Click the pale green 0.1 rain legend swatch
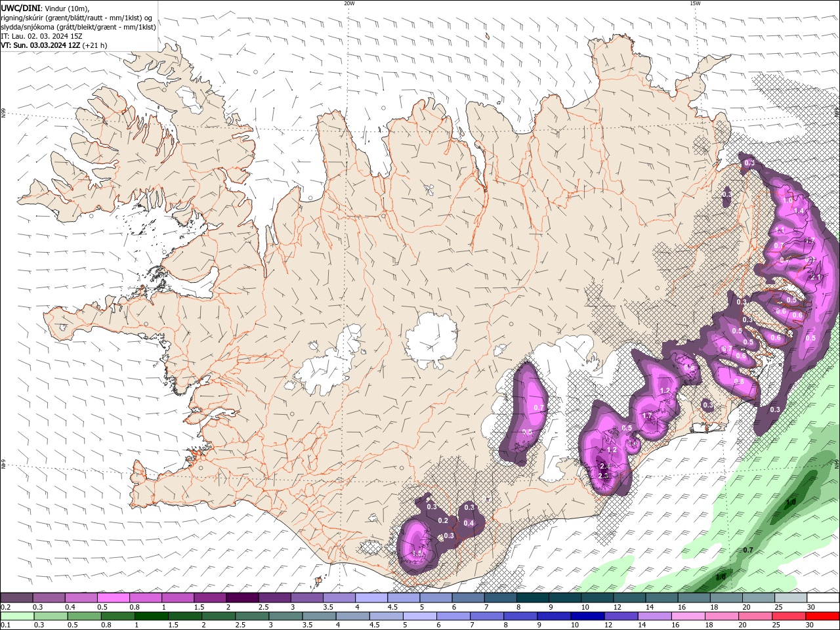The height and width of the screenshot is (630, 840). [x=18, y=616]
